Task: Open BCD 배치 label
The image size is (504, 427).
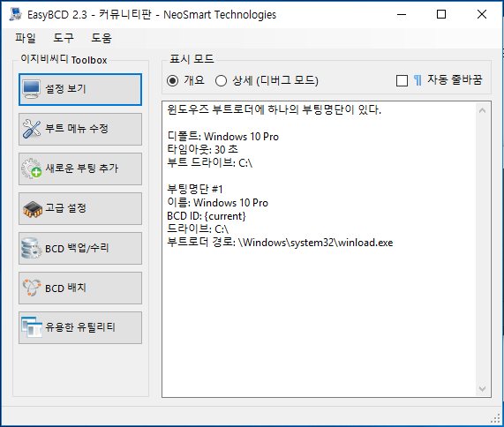Action: pyautogui.click(x=65, y=288)
